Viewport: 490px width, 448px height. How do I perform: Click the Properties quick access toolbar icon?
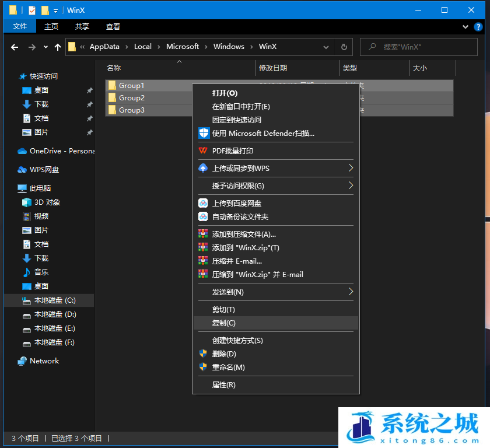[32, 10]
